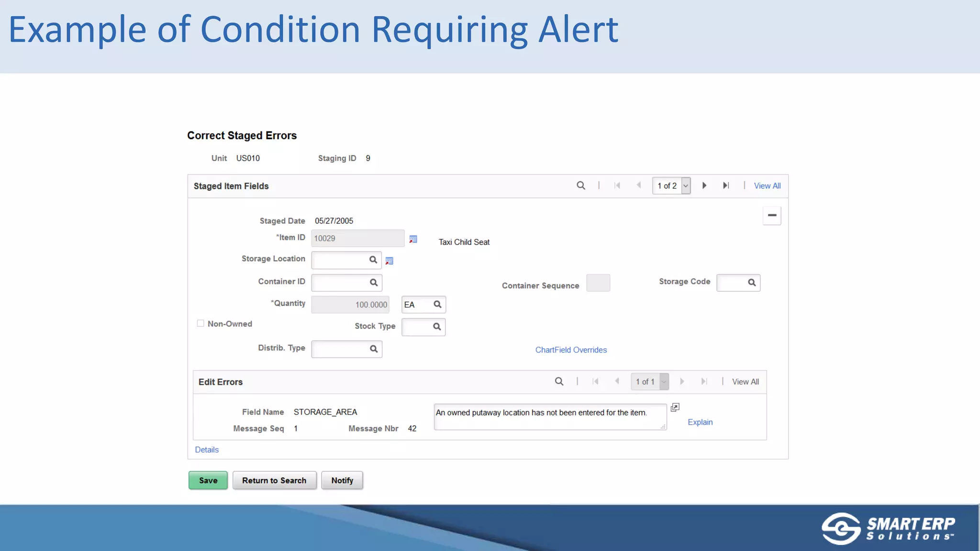The width and height of the screenshot is (980, 551).
Task: Click Return to Search button
Action: tap(274, 481)
